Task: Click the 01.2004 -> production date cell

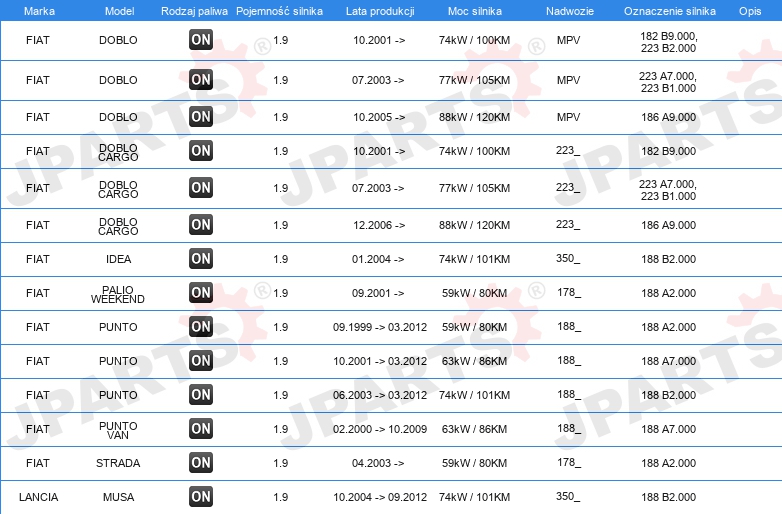Action: [x=378, y=259]
